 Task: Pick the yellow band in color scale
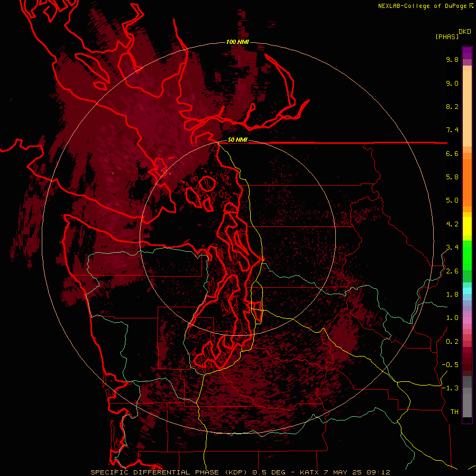click(x=467, y=226)
